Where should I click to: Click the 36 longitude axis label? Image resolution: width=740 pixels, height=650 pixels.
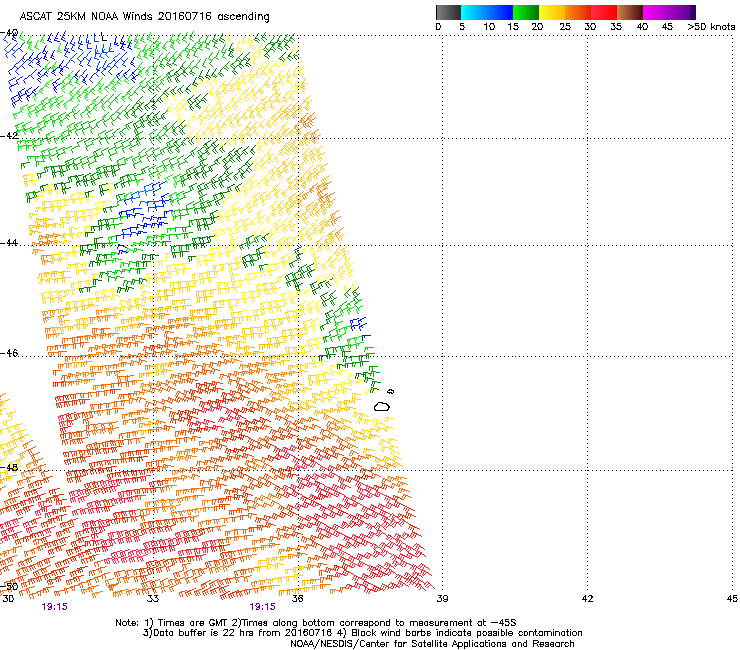[297, 599]
